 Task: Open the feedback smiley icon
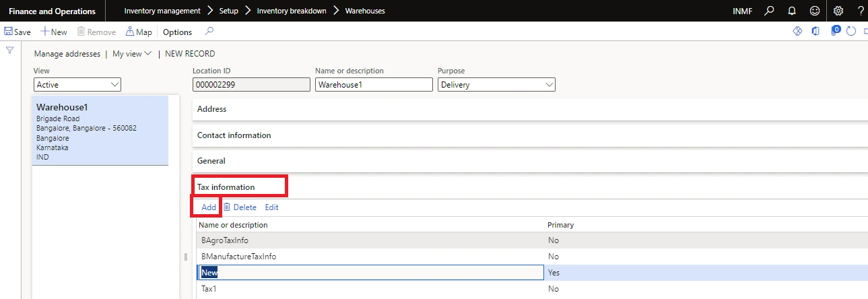815,11
